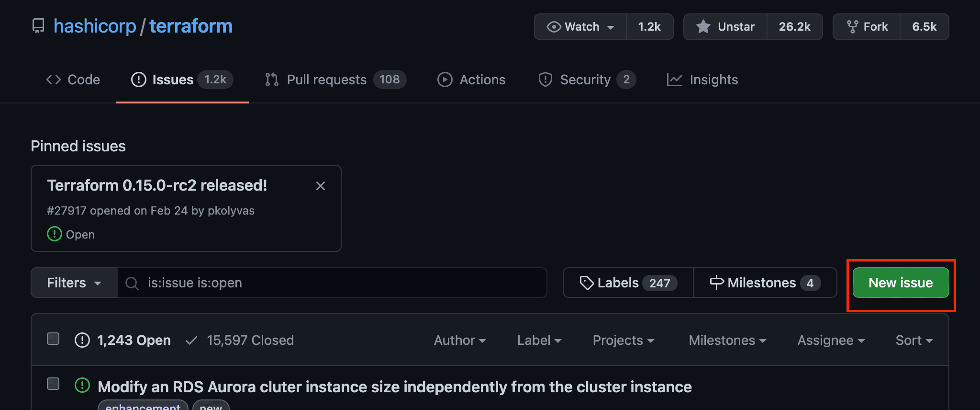Click the Unstar button

[725, 27]
